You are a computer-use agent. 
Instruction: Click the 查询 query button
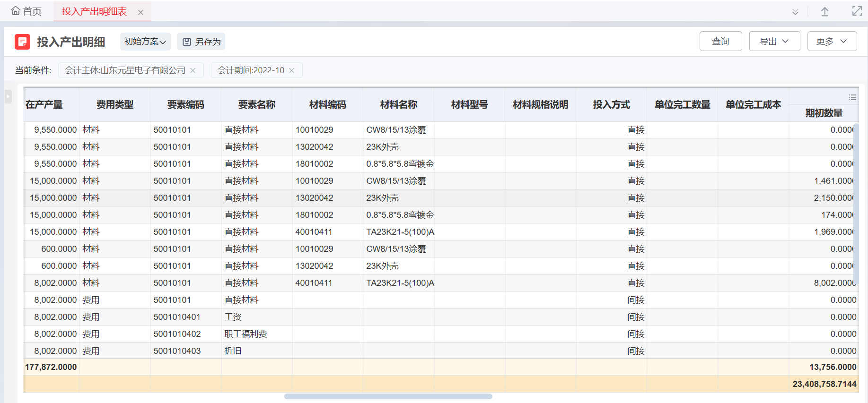720,41
